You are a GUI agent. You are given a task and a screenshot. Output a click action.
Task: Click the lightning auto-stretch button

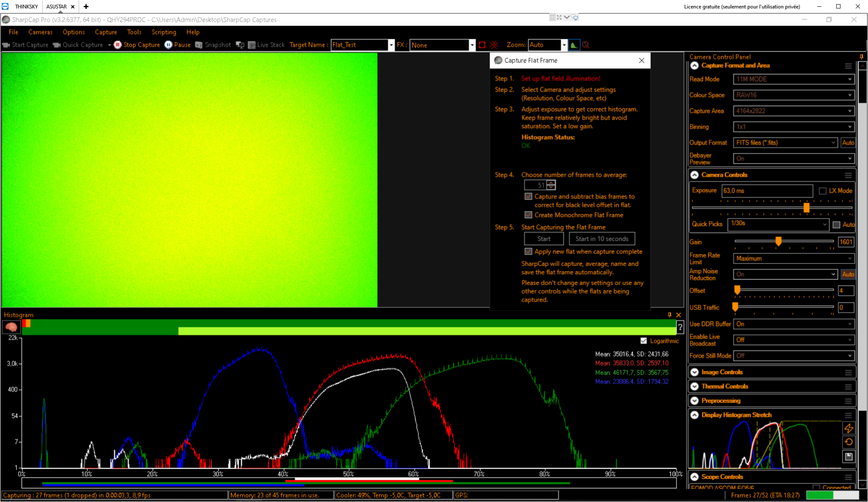pyautogui.click(x=849, y=428)
